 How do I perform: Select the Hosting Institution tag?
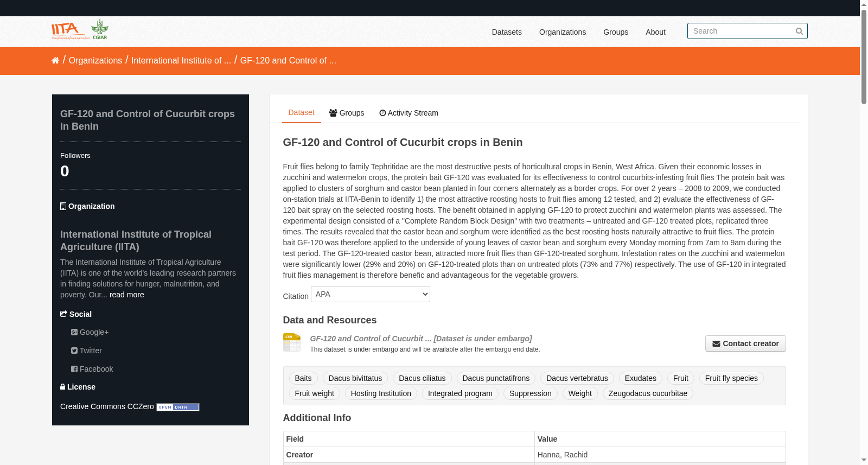point(381,393)
